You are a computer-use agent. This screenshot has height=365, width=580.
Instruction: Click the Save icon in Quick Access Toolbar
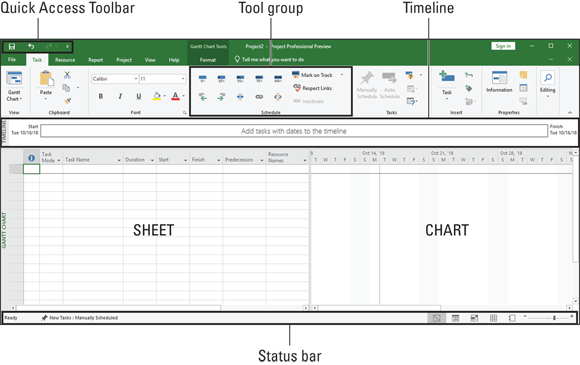click(x=12, y=47)
